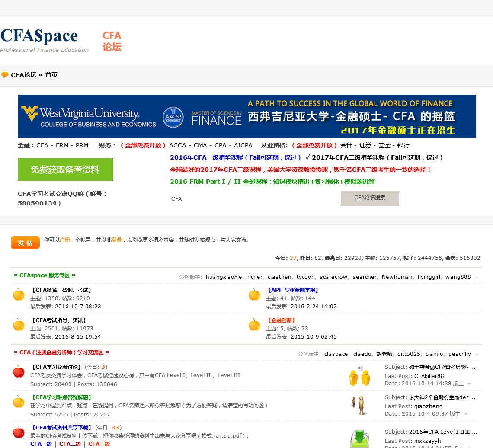Viewport: 493px width, 448px height.
Task: Click the AACSB accredited badge in banner
Action: pyautogui.click(x=173, y=117)
